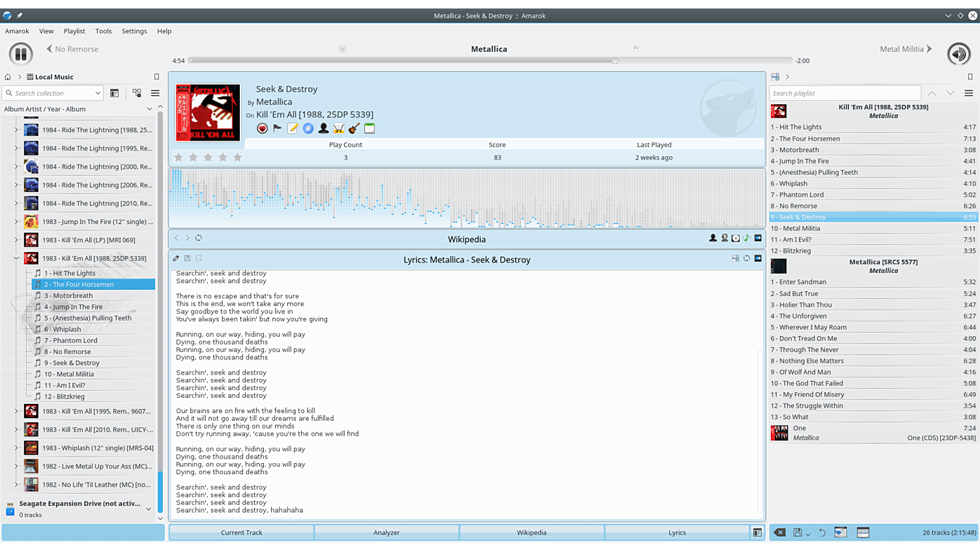
Task: Go back to previous track No Remorse
Action: pos(72,49)
